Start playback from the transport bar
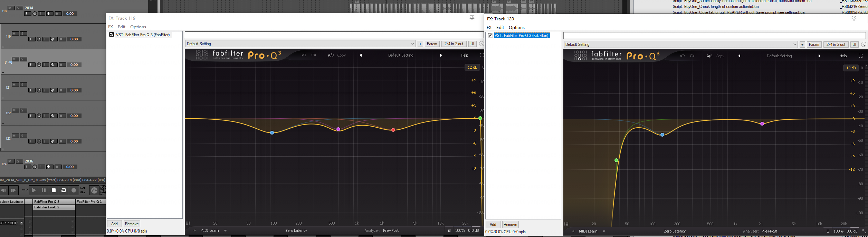The width and height of the screenshot is (868, 237). pyautogui.click(x=34, y=190)
